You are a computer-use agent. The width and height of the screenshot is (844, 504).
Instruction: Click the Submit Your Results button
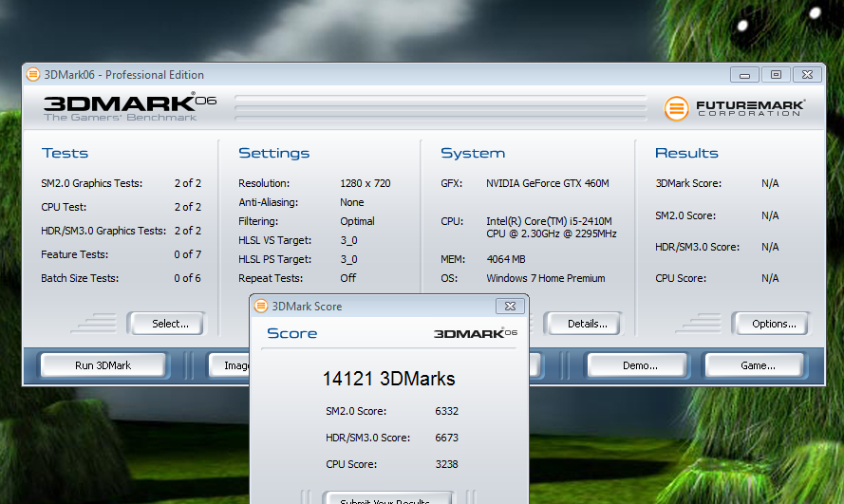(x=388, y=498)
